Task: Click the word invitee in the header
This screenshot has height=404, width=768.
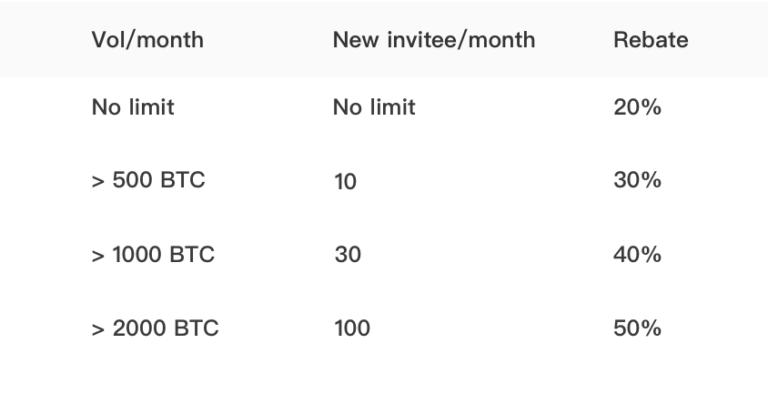Action: click(421, 40)
